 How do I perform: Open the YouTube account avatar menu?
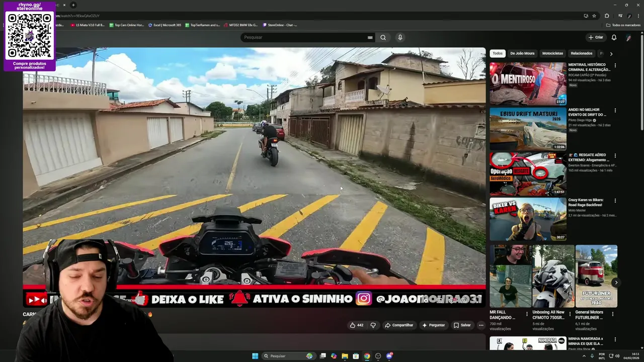coord(628,37)
